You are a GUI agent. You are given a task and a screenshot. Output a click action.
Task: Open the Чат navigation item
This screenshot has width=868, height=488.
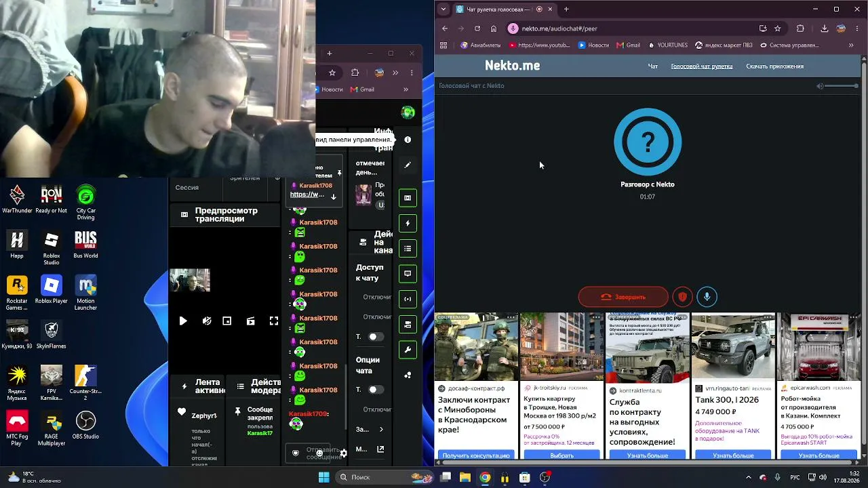[653, 66]
